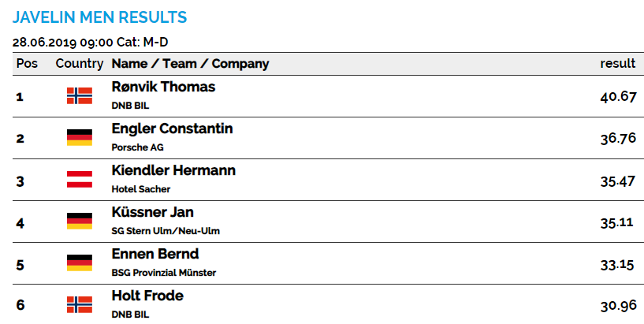Select the Porsche AG team label
The height and width of the screenshot is (324, 644).
(x=138, y=147)
